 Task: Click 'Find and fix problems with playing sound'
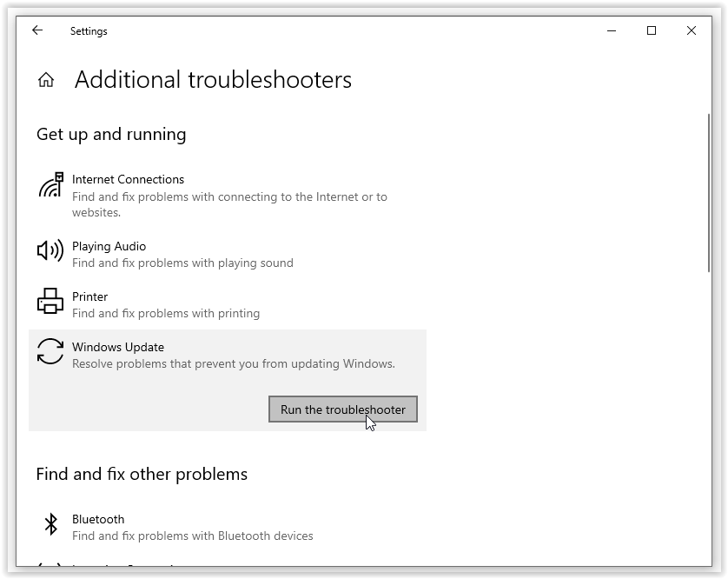click(182, 263)
